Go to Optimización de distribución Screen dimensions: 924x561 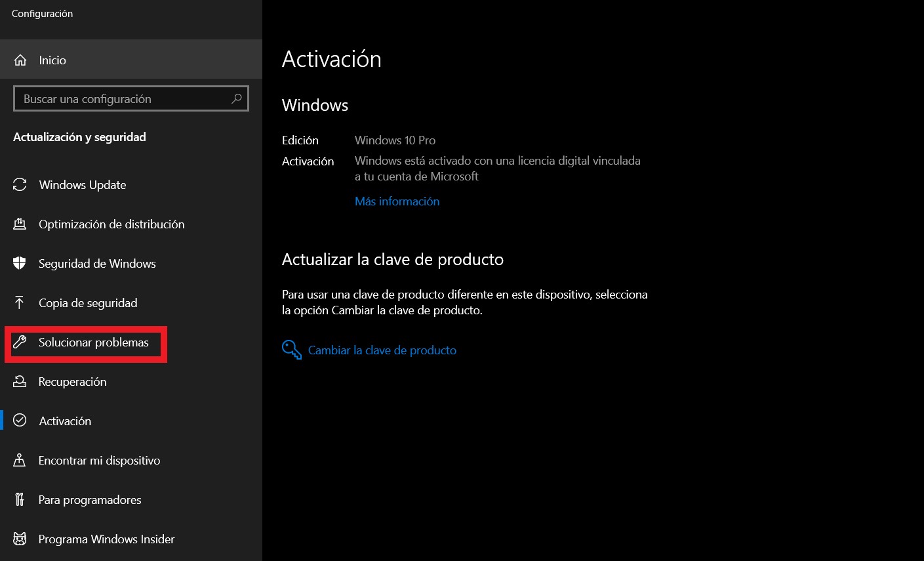coord(131,224)
